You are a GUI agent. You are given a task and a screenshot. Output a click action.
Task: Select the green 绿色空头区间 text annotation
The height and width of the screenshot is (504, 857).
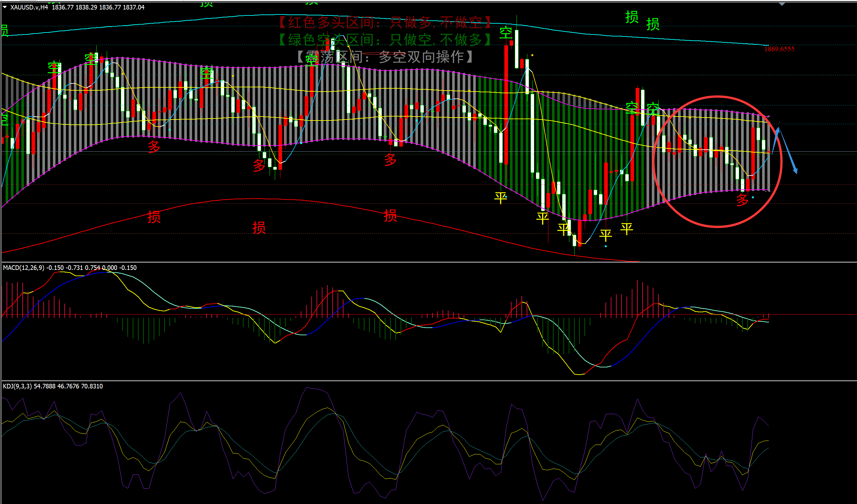click(384, 40)
